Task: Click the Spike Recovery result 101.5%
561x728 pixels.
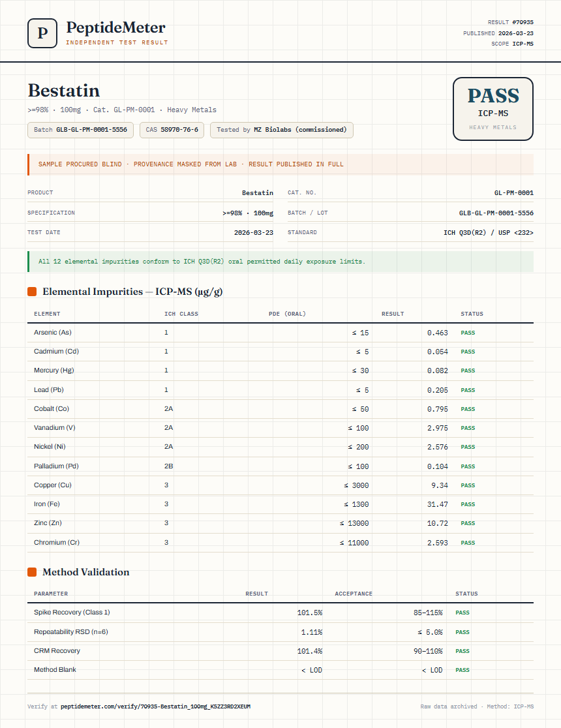Action: click(310, 613)
